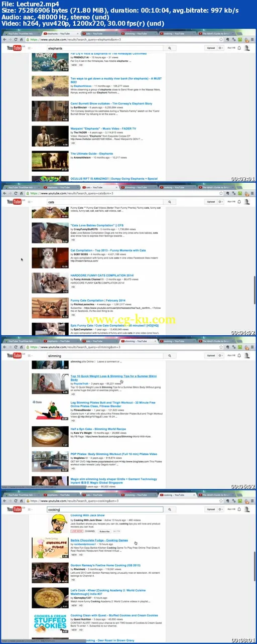257x644 pixels.
Task: Click YouTube logo in cooking search frame
Action: tap(13, 509)
